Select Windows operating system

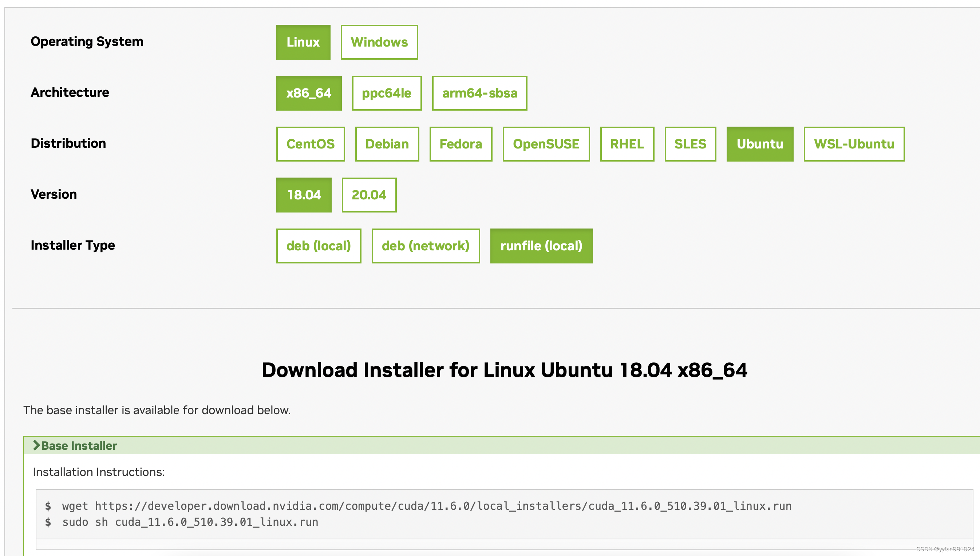click(379, 42)
